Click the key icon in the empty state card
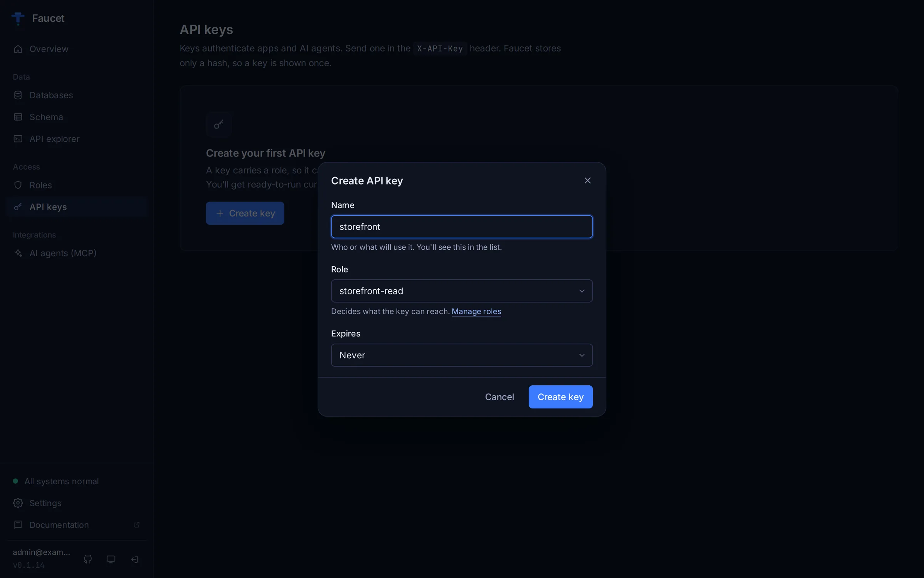Image resolution: width=924 pixels, height=578 pixels. (219, 124)
